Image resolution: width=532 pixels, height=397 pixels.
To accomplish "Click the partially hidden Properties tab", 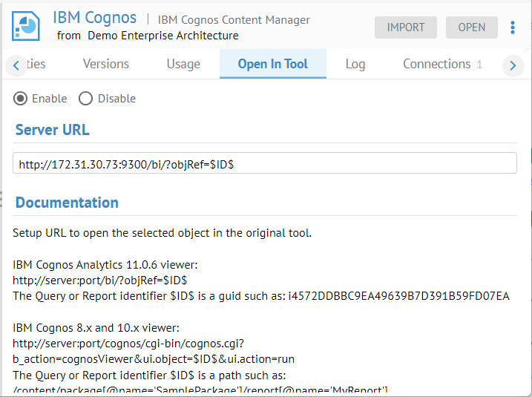I will point(36,64).
